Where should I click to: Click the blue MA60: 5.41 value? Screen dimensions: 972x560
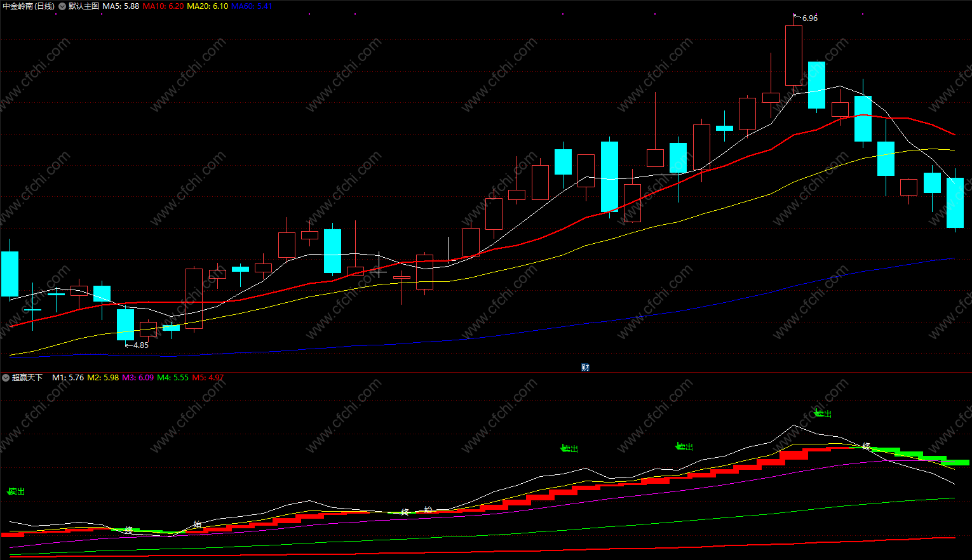[252, 6]
